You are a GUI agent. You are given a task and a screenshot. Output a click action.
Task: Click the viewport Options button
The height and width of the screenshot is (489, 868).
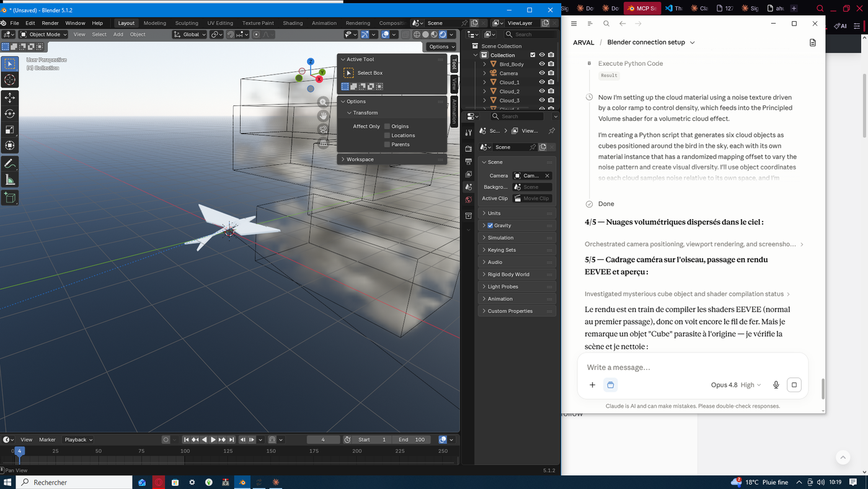441,47
